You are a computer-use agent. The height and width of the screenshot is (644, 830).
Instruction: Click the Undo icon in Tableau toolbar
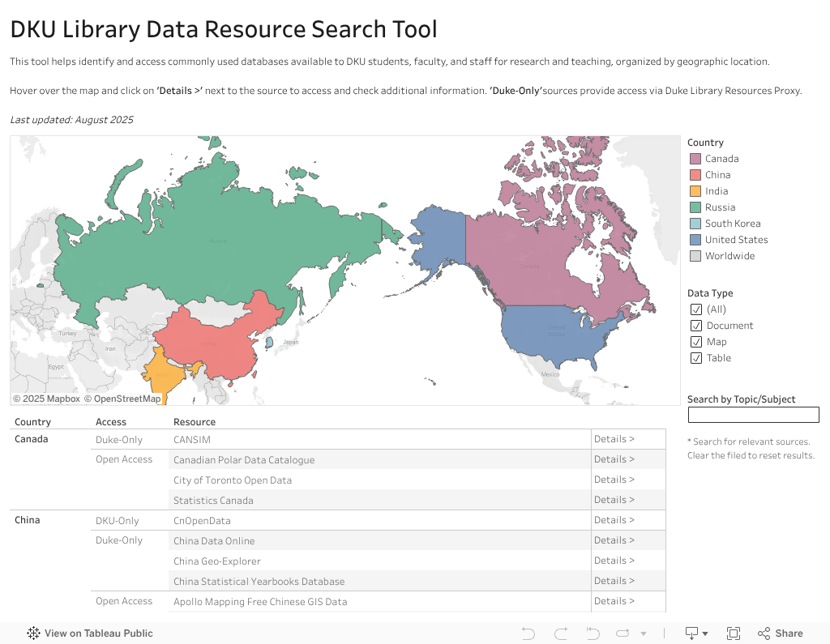528,633
